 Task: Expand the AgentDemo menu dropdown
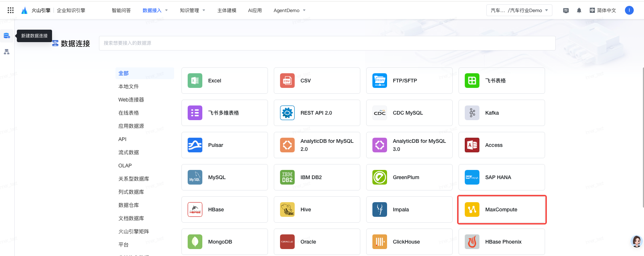point(290,10)
